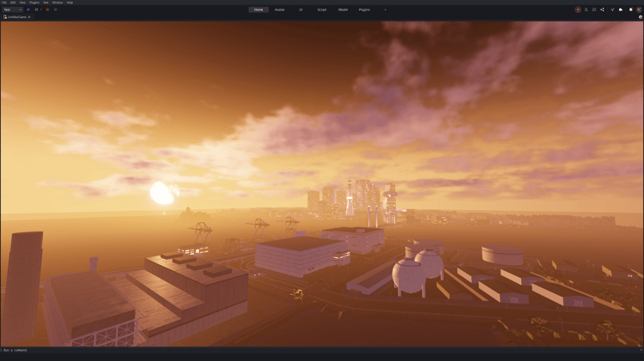Click the white spherical storage tank in viewport
Screen dimensions: 644x361
(x=409, y=276)
